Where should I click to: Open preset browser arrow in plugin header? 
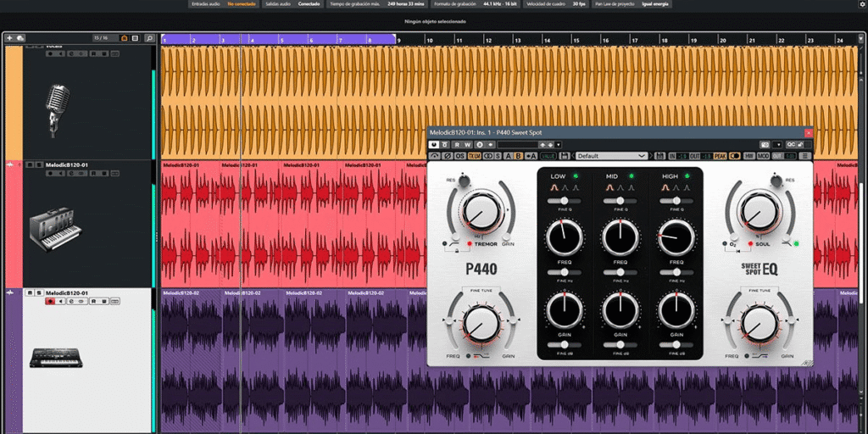coord(559,144)
